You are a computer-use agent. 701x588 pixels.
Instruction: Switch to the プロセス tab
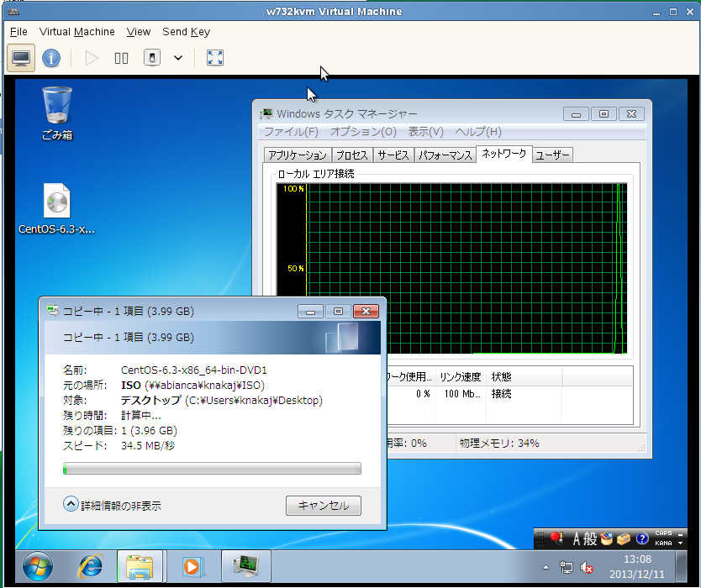[352, 155]
